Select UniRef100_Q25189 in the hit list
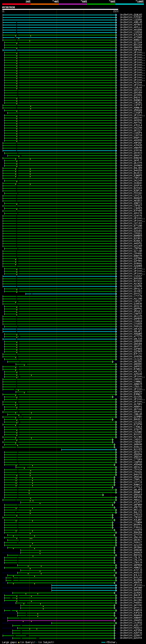 (x=131, y=374)
